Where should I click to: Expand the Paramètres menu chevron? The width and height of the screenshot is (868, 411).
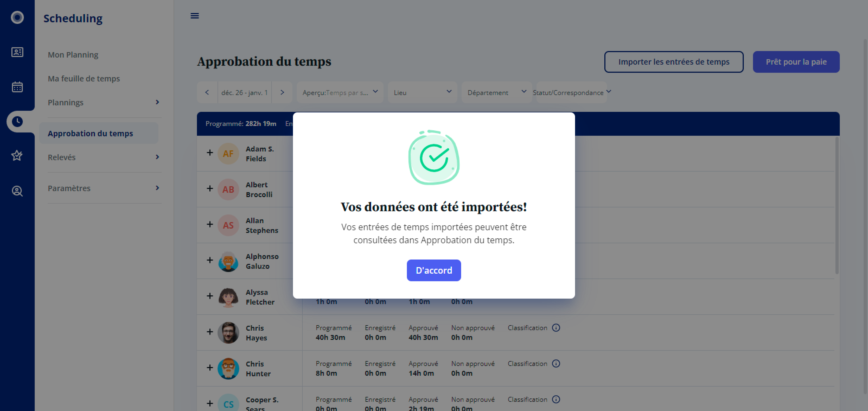pos(157,188)
